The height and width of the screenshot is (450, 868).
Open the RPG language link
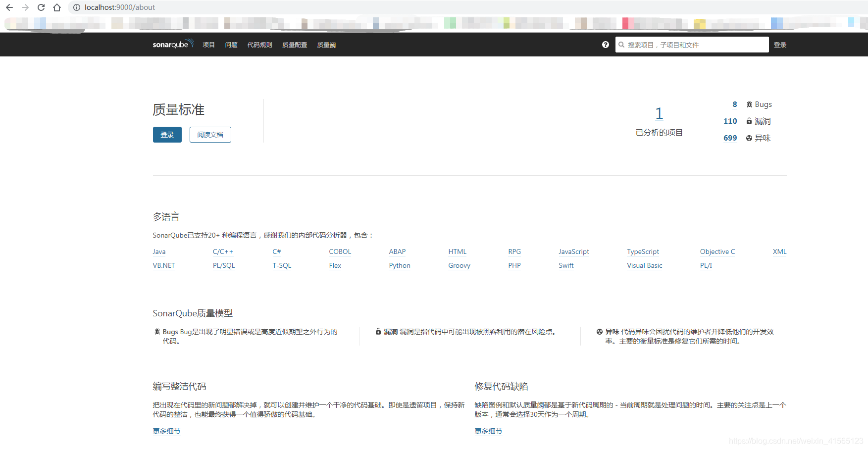pos(514,251)
